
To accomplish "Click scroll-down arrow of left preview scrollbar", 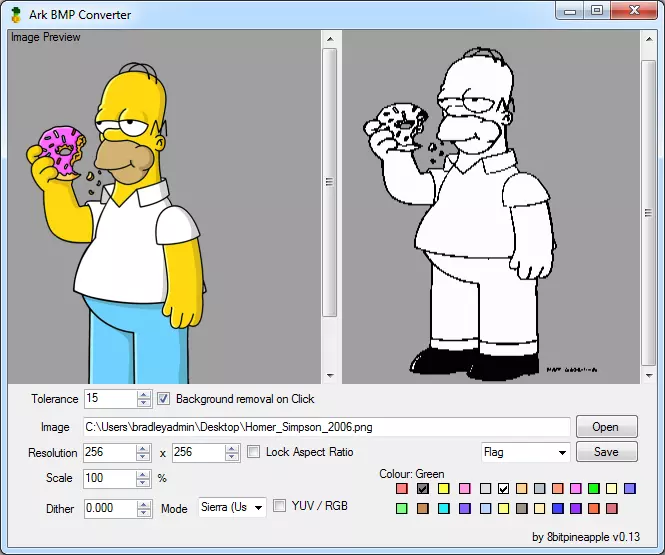I will point(330,376).
